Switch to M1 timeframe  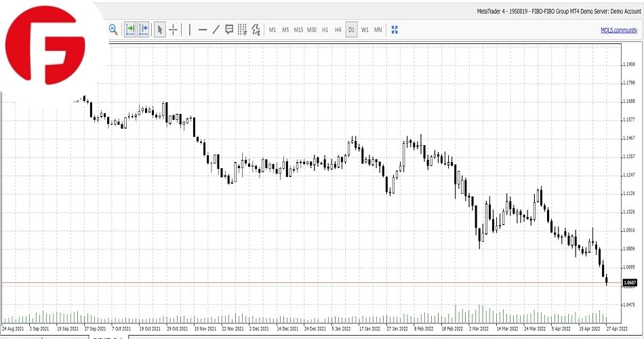(273, 30)
